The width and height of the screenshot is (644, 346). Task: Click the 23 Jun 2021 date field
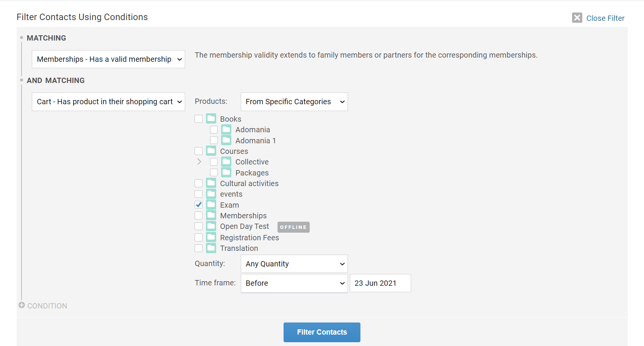click(x=380, y=283)
